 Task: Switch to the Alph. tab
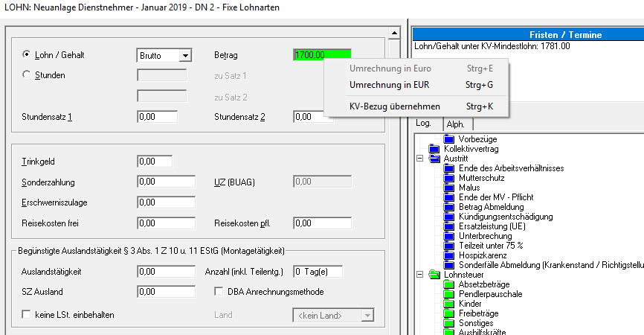(x=455, y=124)
